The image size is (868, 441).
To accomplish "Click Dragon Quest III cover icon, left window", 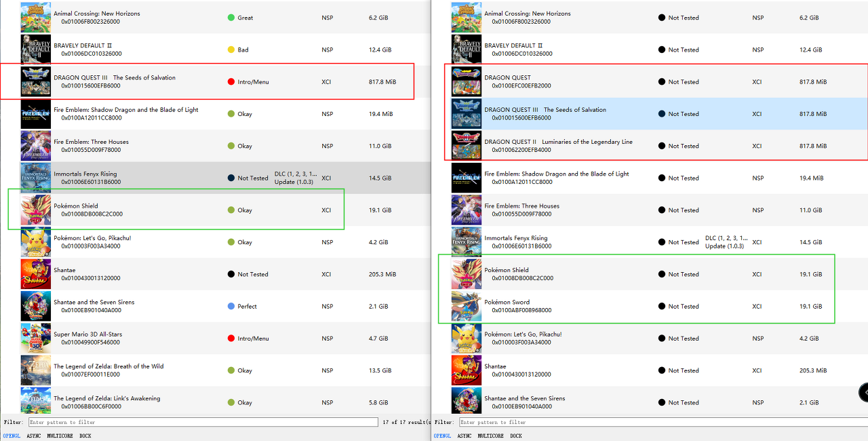I will pos(35,81).
